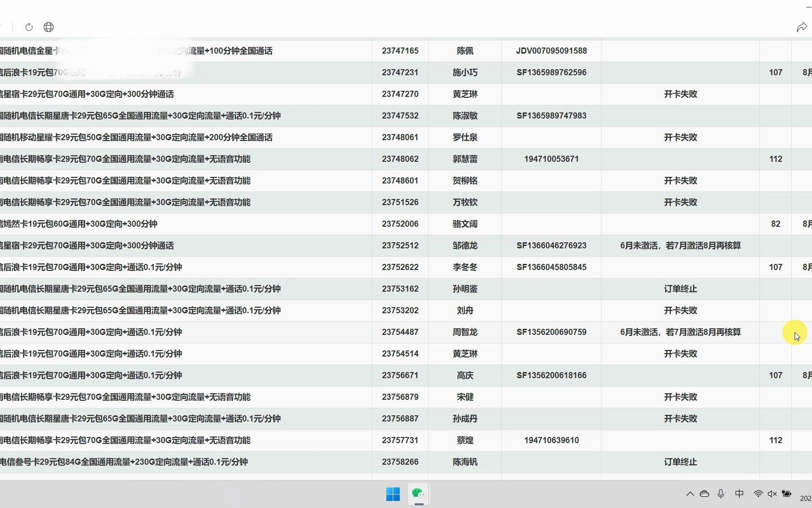Viewport: 812px width, 508px height.
Task: Select name cell 孙成丹
Action: tap(465, 419)
